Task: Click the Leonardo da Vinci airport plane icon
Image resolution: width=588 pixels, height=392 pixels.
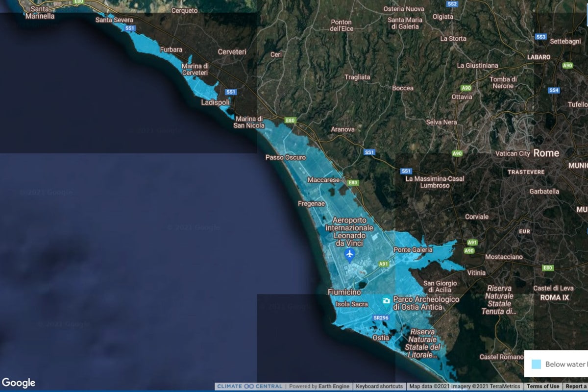Action: tap(349, 255)
